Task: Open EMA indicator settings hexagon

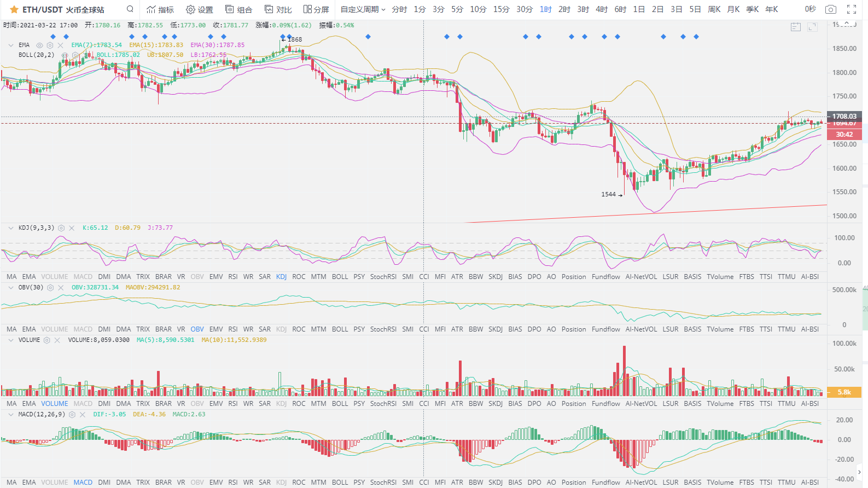Action: pyautogui.click(x=50, y=45)
